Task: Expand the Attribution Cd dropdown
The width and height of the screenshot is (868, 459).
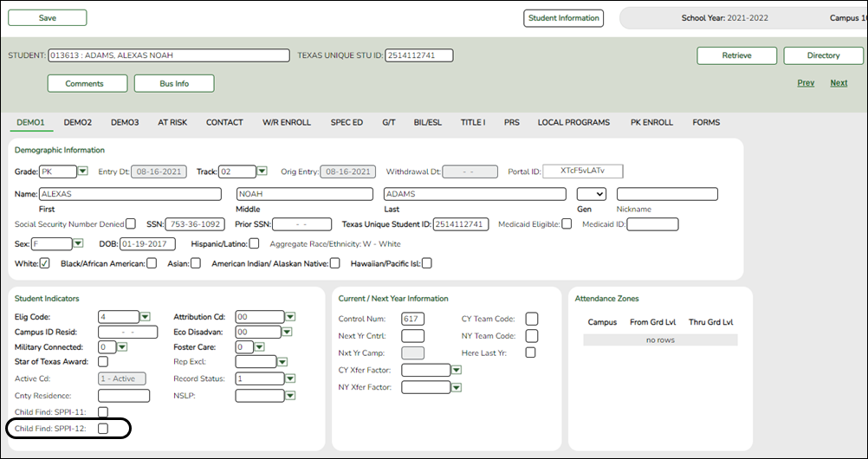Action: 290,317
